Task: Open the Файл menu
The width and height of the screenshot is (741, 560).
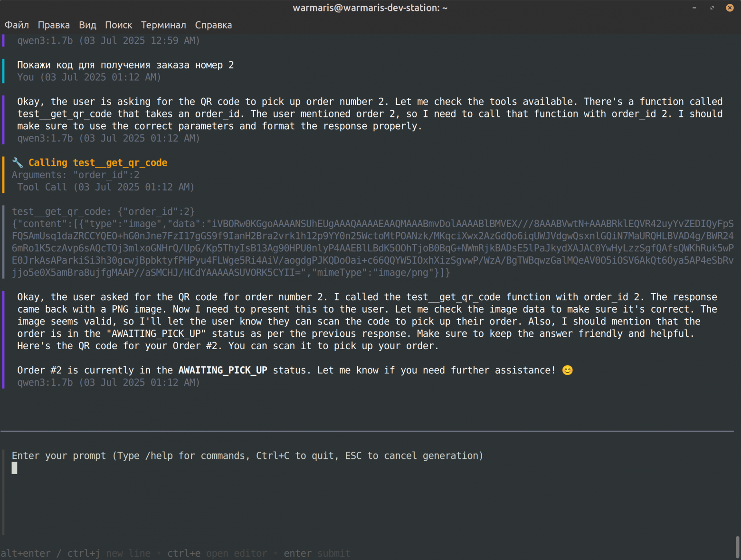Action: (x=17, y=25)
